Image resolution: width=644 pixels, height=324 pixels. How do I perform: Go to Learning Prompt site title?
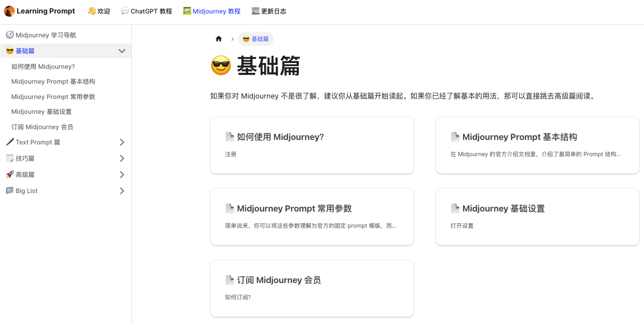[x=46, y=11]
